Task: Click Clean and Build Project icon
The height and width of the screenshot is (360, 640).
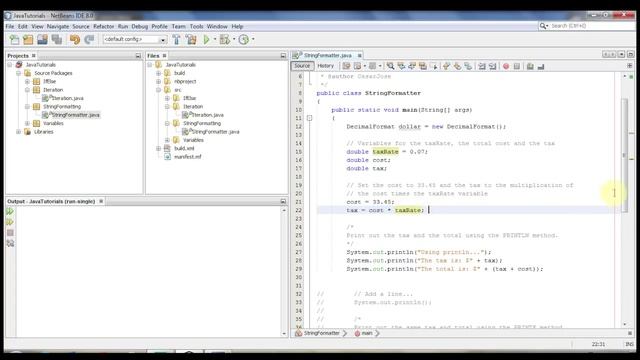Action: tap(191, 40)
